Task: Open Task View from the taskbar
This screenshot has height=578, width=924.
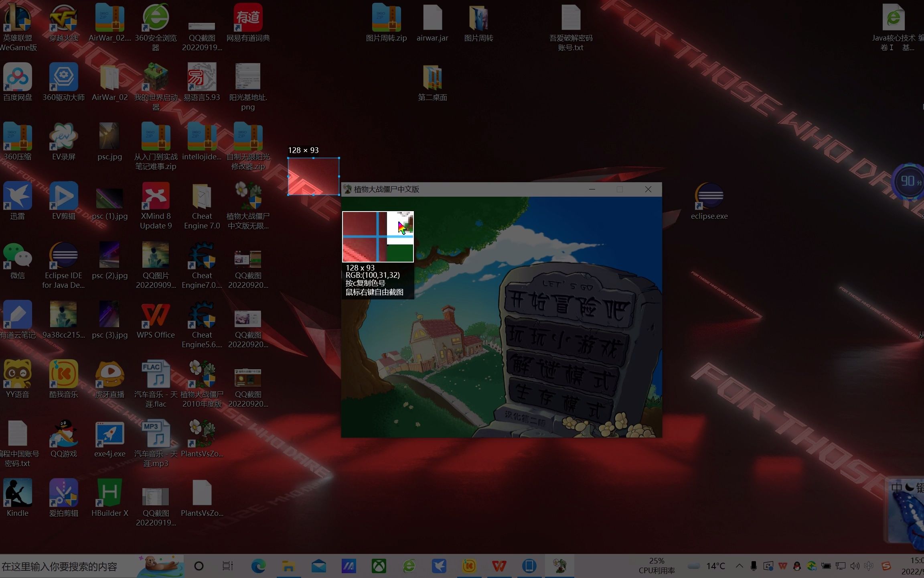Action: [x=227, y=566]
